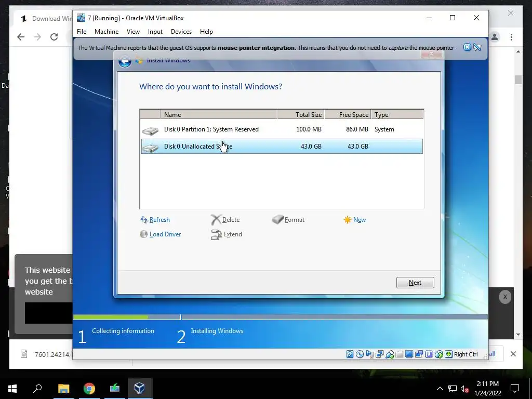Viewport: 532px width, 399px height.
Task: Click the Chrome back arrow button
Action: click(x=21, y=37)
